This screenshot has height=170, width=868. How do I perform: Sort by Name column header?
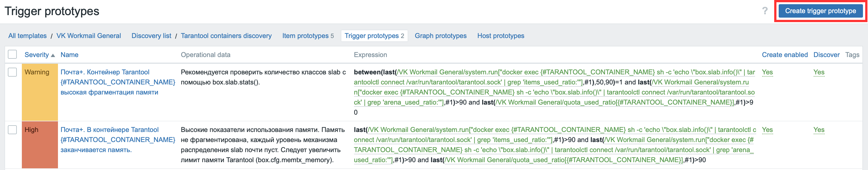tap(69, 55)
